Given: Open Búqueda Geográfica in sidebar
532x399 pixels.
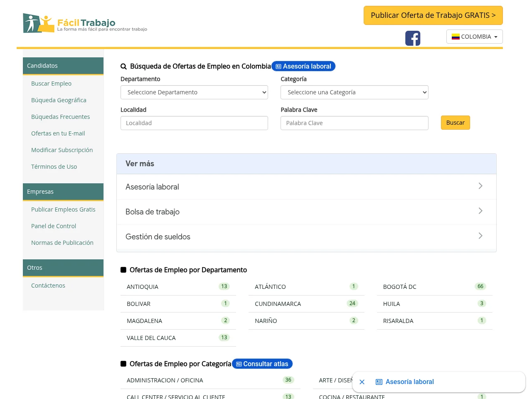Looking at the screenshot, I should point(59,100).
